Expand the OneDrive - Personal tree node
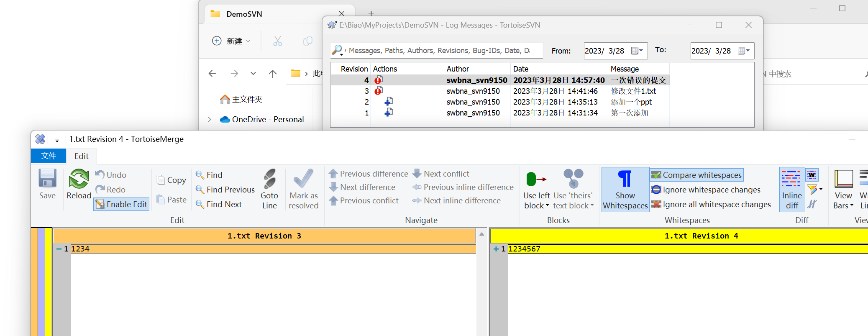The image size is (868, 336). point(210,119)
